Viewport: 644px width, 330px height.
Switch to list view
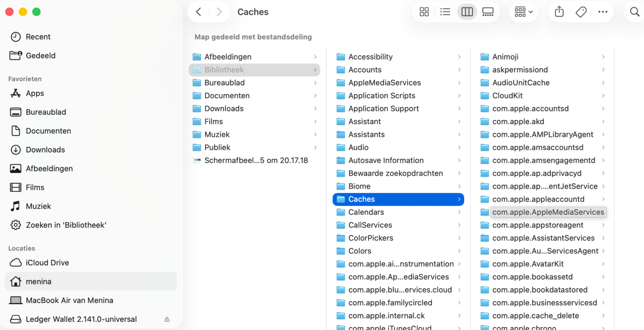tap(445, 12)
